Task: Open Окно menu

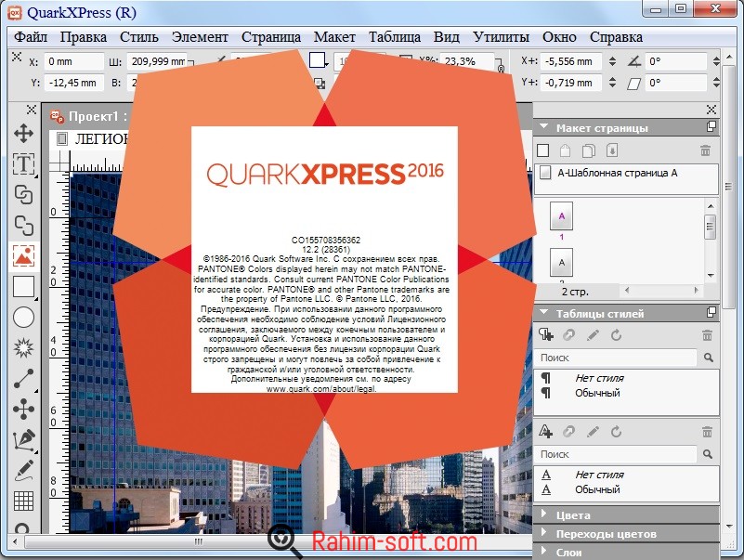Action: coord(559,37)
